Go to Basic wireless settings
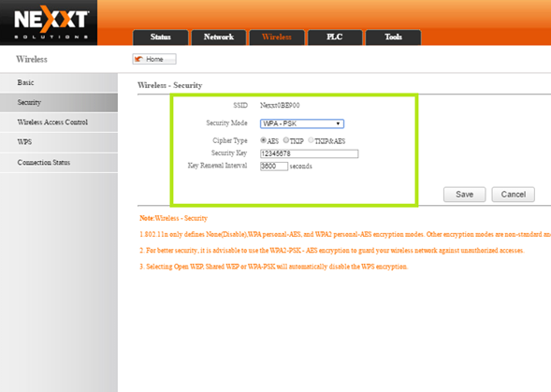This screenshot has width=551, height=392. click(x=59, y=82)
